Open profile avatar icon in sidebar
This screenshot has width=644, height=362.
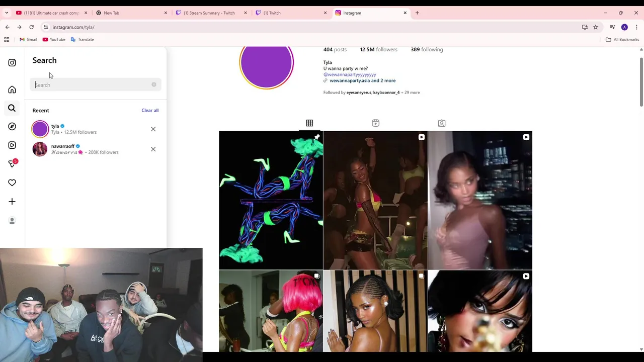12,221
